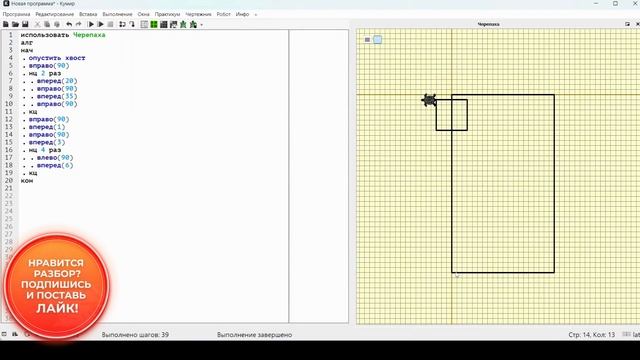
Task: Open the Программа menu
Action: click(x=16, y=14)
